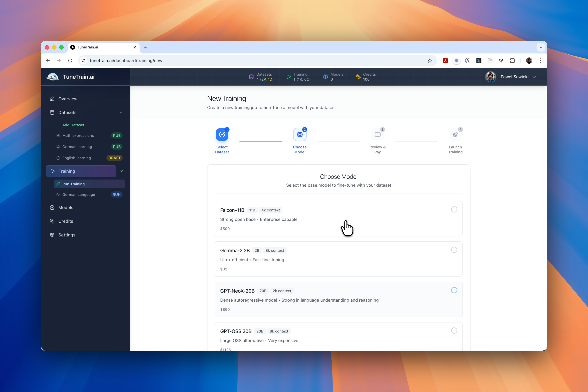Collapse the Datasets section in the sidebar

[x=121, y=113]
